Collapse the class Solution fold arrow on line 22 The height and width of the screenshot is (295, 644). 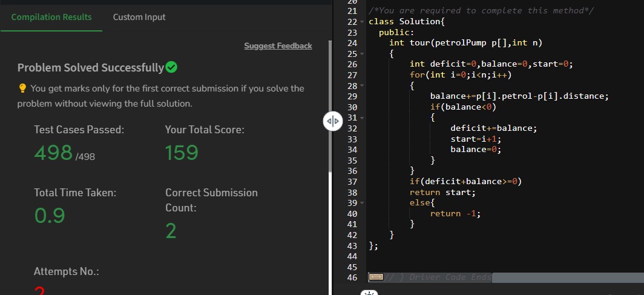[362, 22]
